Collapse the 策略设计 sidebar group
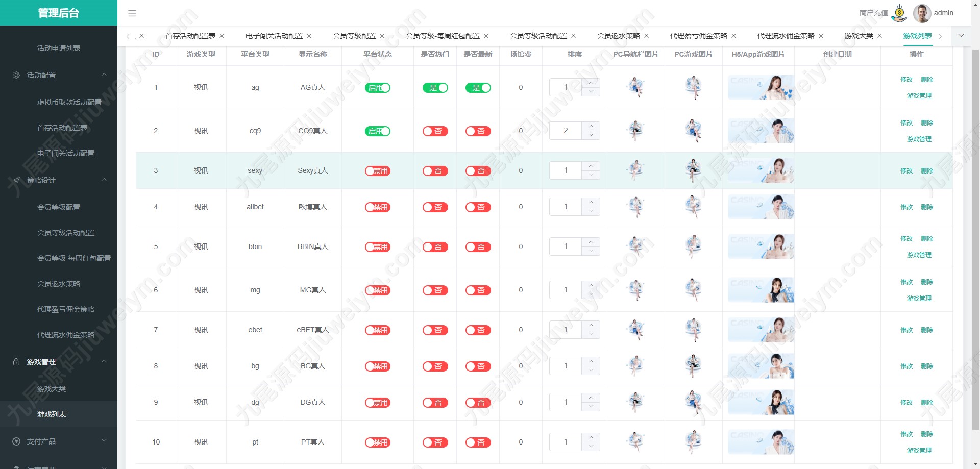The width and height of the screenshot is (980, 469). 104,180
